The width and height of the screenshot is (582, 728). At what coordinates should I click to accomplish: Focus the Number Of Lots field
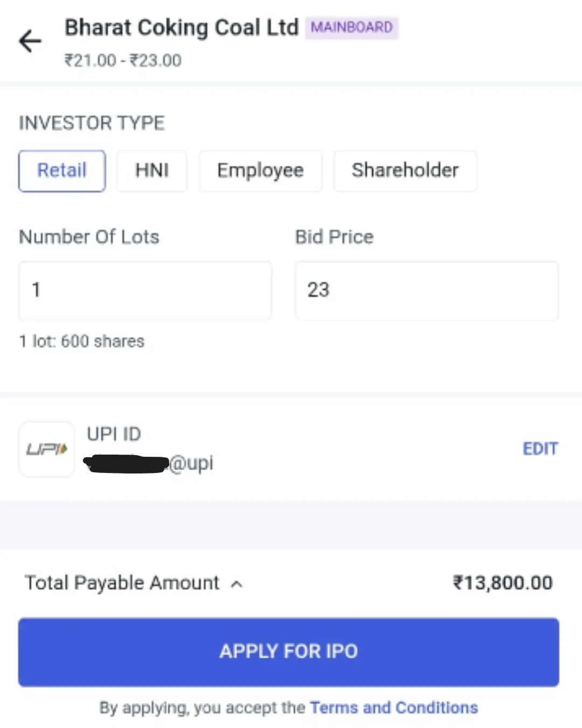[x=145, y=291]
